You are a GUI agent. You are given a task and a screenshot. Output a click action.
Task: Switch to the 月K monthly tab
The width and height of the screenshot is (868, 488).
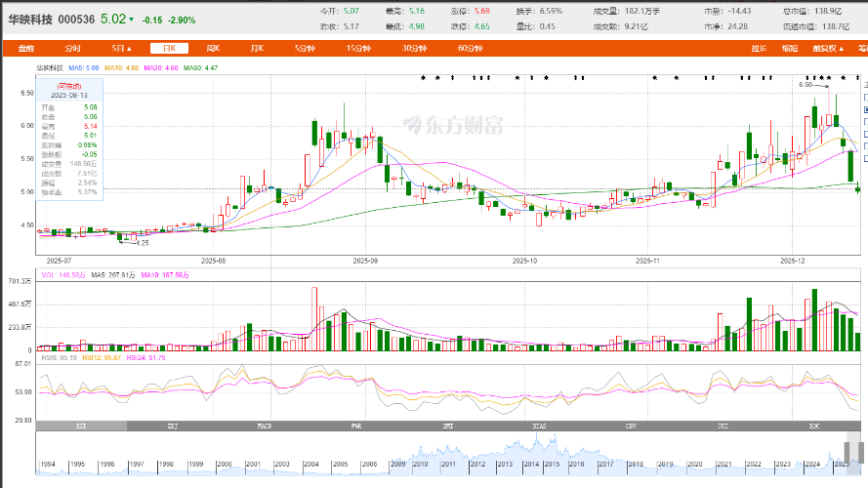pyautogui.click(x=256, y=48)
